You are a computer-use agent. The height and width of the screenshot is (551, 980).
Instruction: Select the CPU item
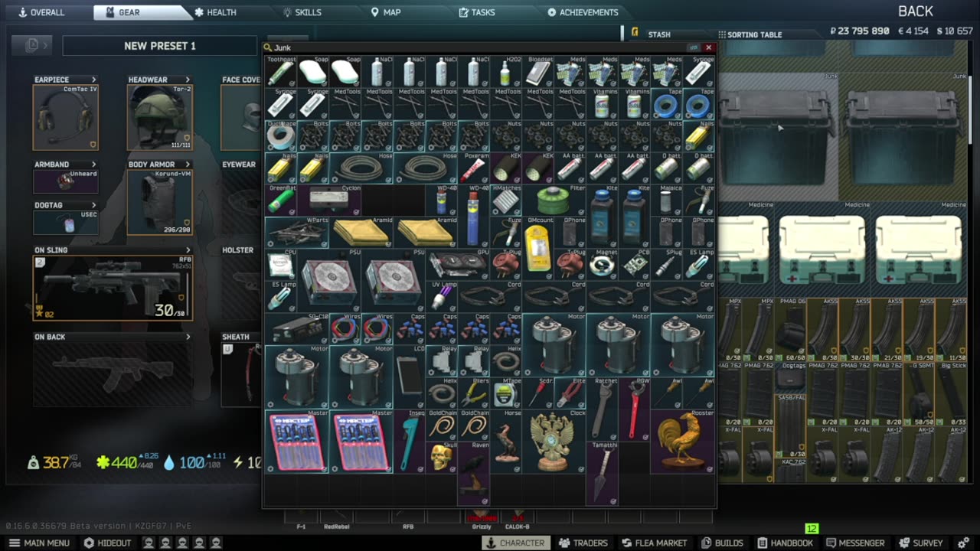(281, 264)
